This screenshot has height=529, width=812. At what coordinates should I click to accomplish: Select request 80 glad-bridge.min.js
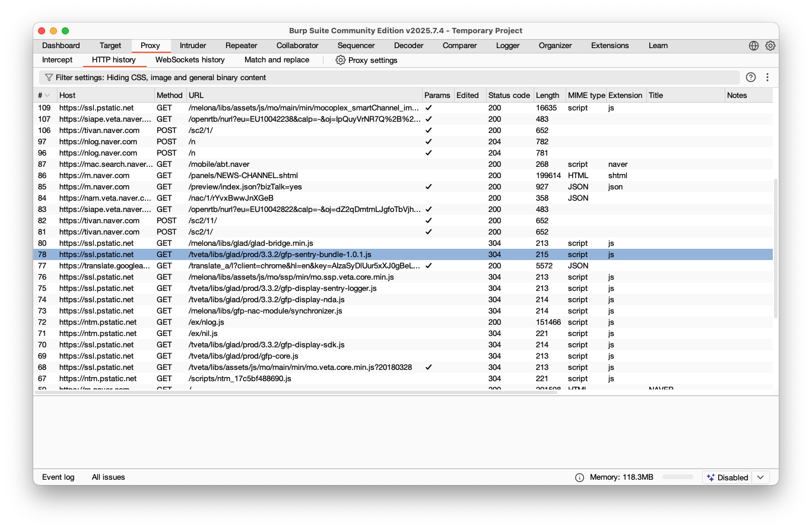403,243
